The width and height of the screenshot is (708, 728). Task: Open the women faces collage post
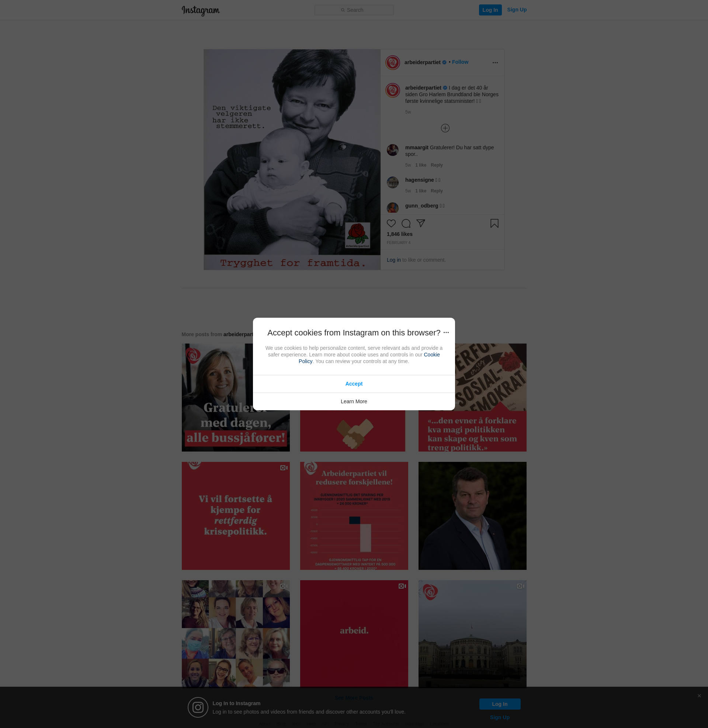point(235,634)
